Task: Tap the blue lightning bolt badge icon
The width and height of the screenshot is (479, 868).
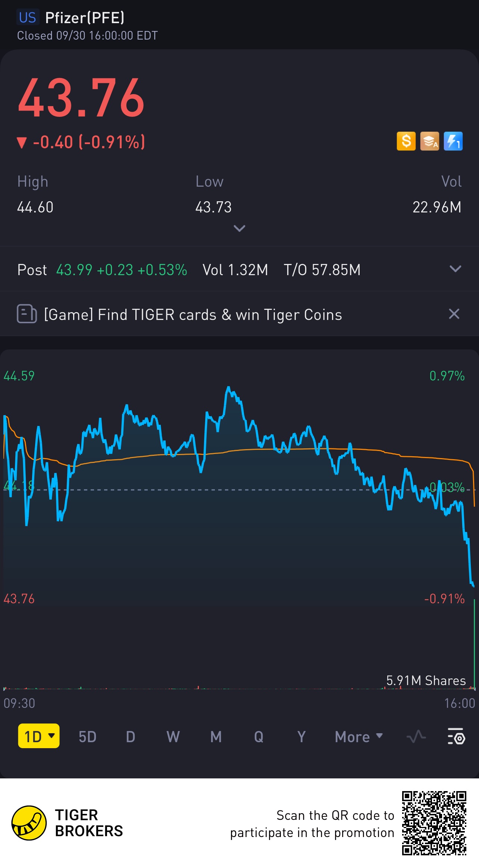Action: click(x=453, y=141)
